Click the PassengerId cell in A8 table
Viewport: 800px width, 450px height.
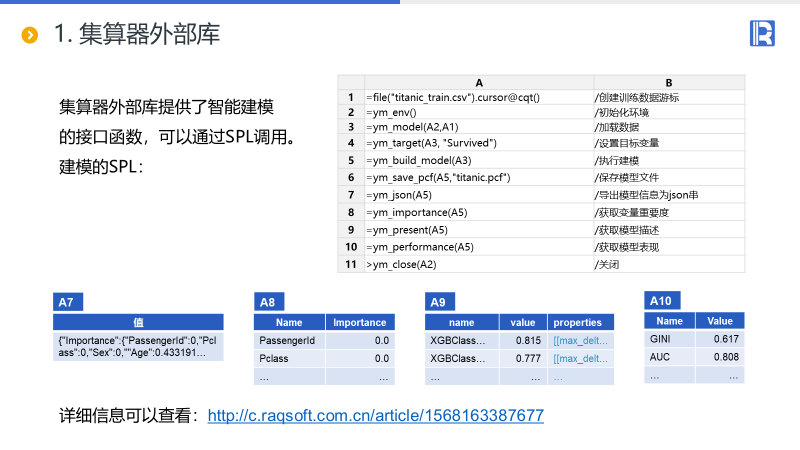pyautogui.click(x=289, y=340)
